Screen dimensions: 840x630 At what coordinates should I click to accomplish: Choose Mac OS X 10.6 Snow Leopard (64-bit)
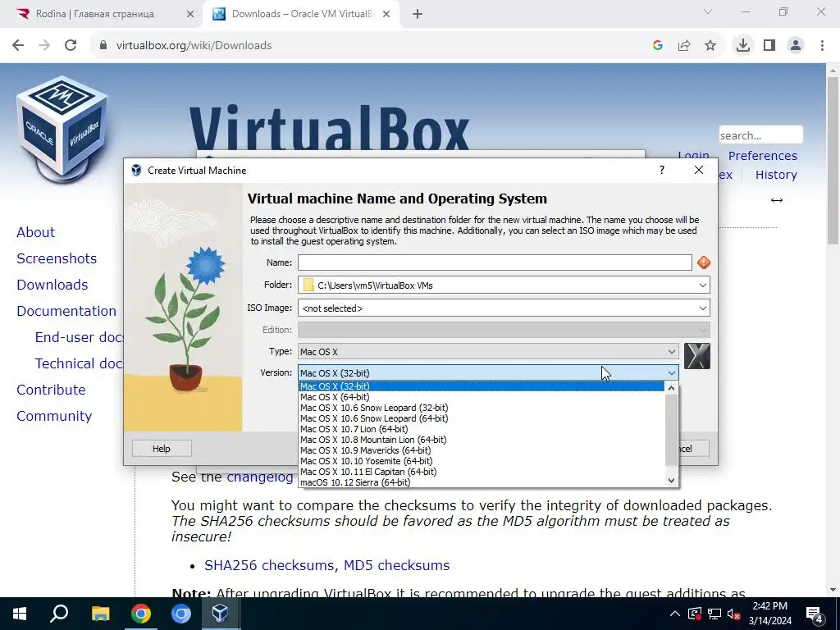(481, 418)
